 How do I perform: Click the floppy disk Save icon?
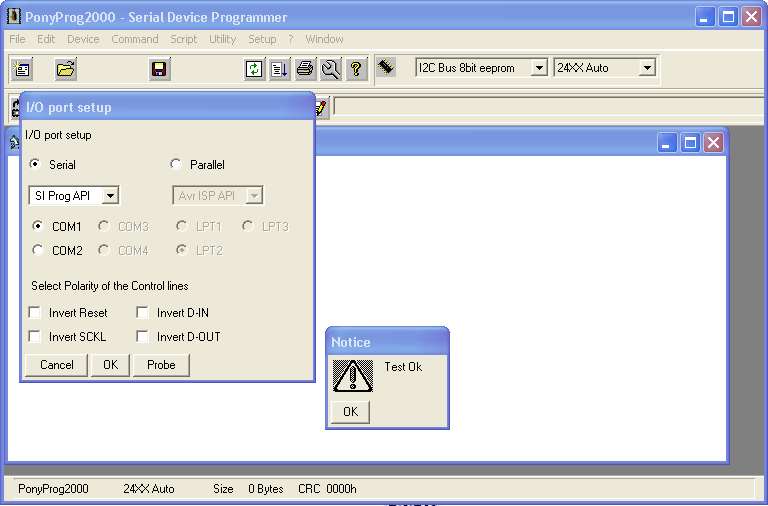pos(159,69)
